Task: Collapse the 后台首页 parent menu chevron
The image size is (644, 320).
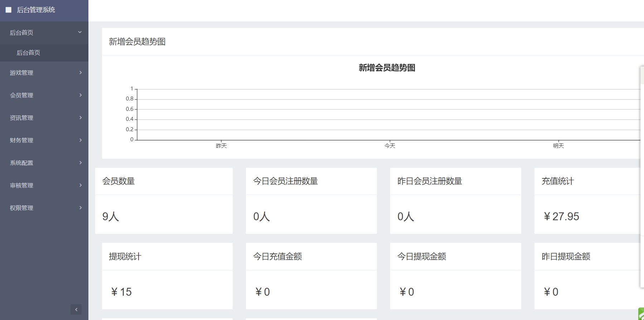Action: 80,32
